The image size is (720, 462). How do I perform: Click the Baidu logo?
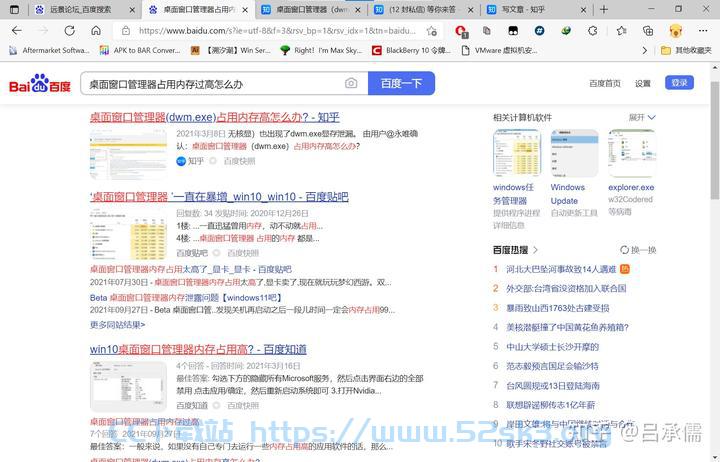(40, 83)
